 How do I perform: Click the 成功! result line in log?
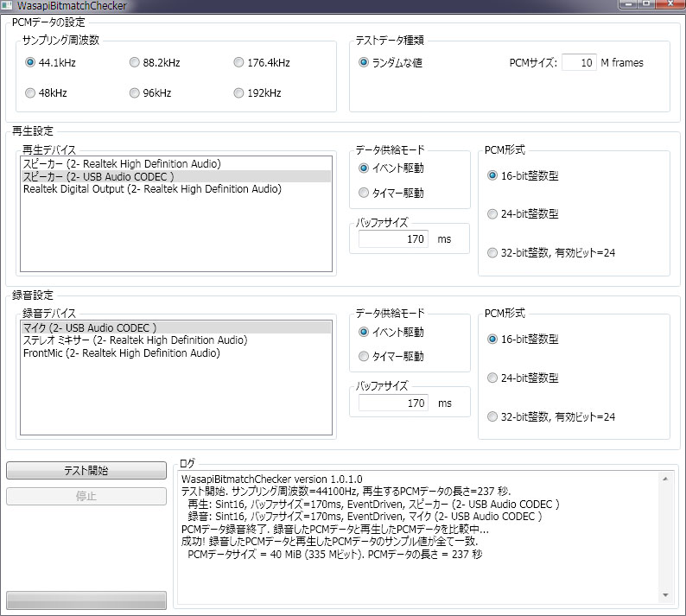click(329, 542)
